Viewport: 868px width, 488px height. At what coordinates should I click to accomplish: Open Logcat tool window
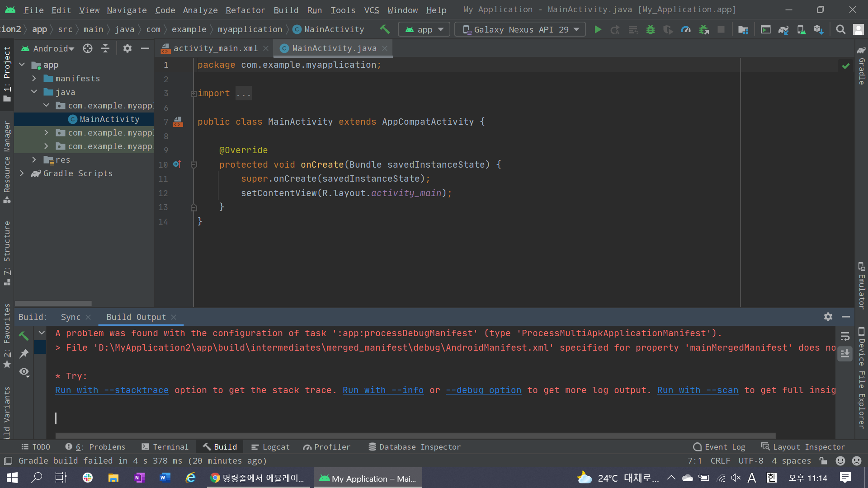[x=270, y=447]
